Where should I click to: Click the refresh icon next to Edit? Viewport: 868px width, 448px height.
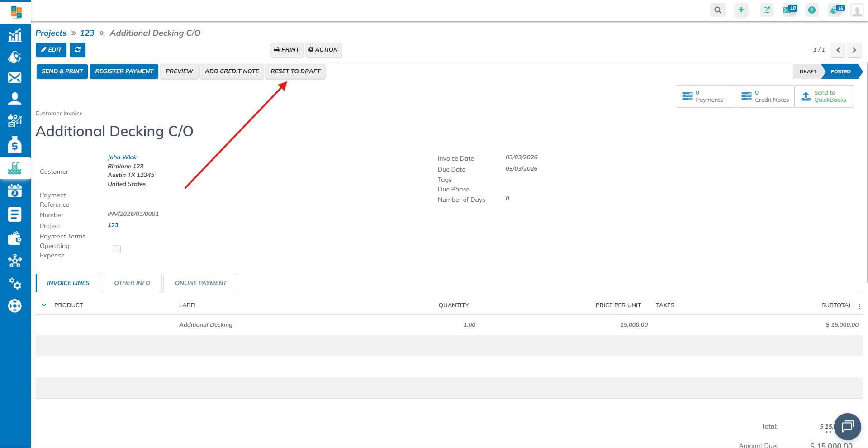[x=78, y=50]
